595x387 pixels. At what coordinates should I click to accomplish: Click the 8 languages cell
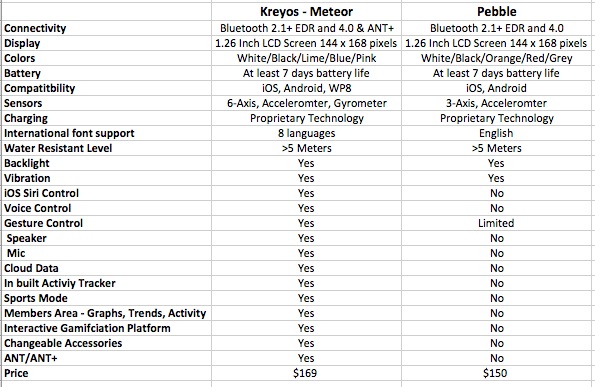[x=306, y=133]
